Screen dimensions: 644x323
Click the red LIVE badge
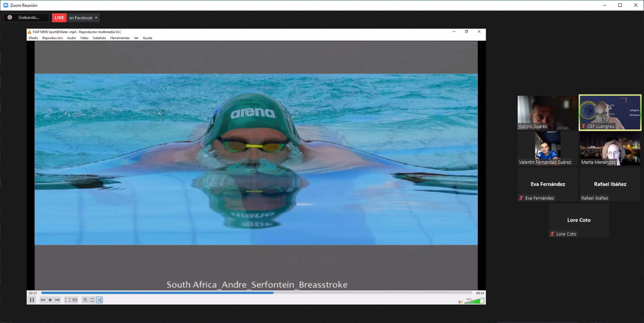point(59,18)
